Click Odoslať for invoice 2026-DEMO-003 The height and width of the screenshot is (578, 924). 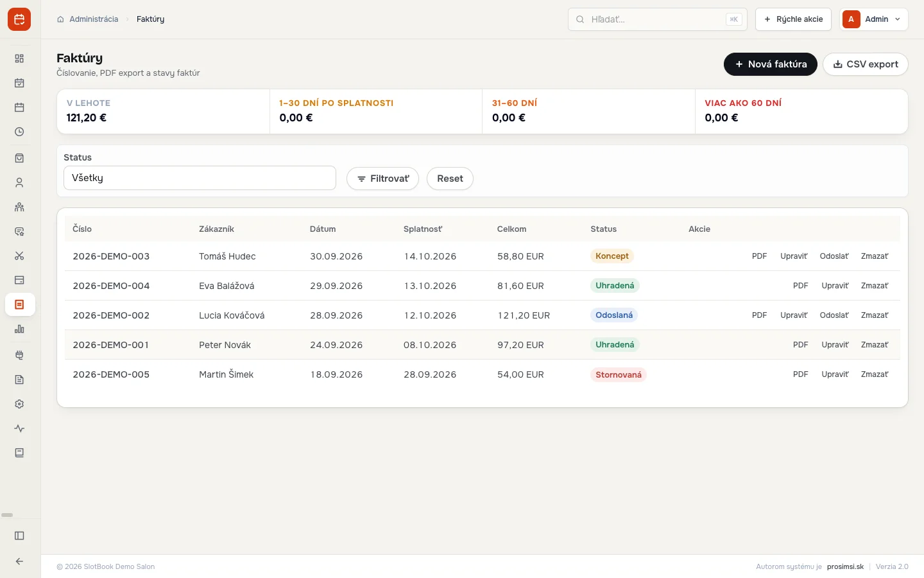pyautogui.click(x=834, y=256)
